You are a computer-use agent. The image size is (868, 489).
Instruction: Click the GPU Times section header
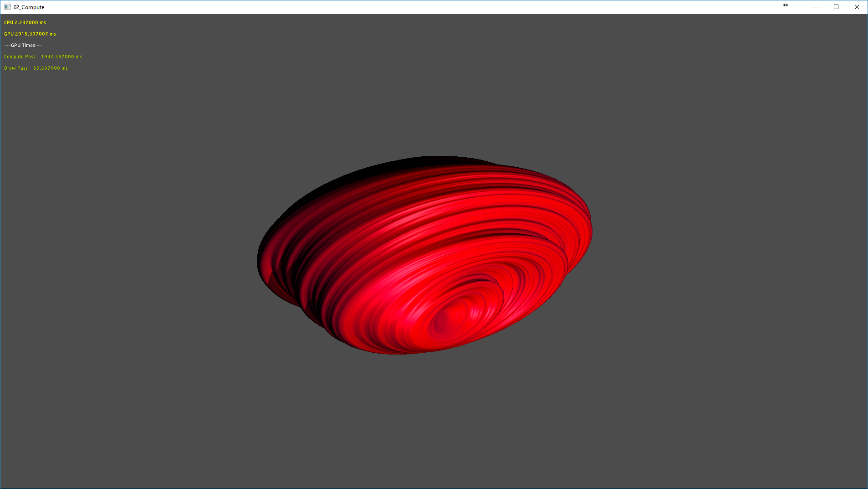[x=23, y=45]
